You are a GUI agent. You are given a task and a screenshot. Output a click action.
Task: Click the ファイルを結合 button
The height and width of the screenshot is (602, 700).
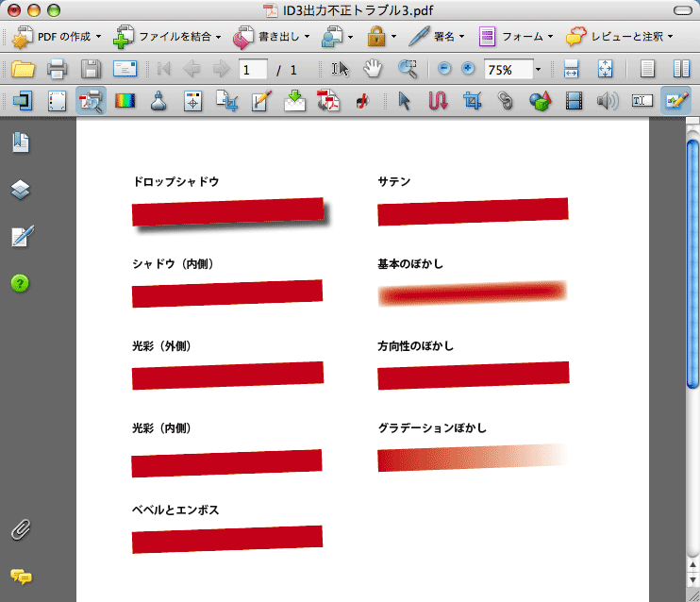[x=167, y=37]
